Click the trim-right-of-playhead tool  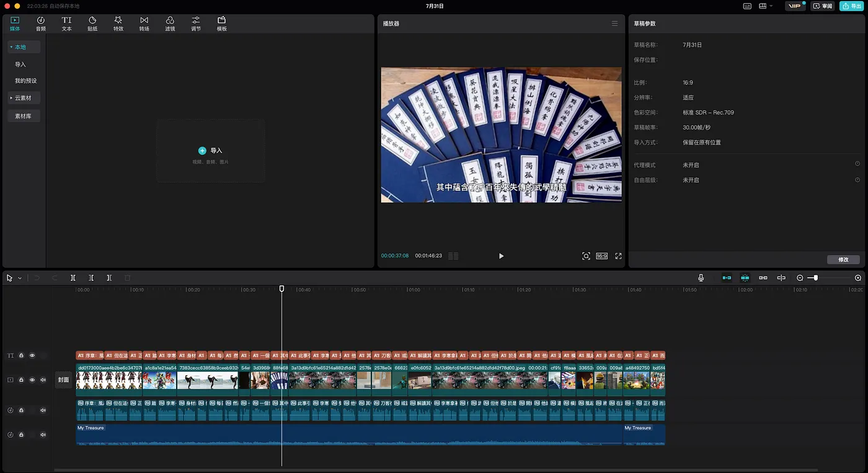[x=109, y=278]
